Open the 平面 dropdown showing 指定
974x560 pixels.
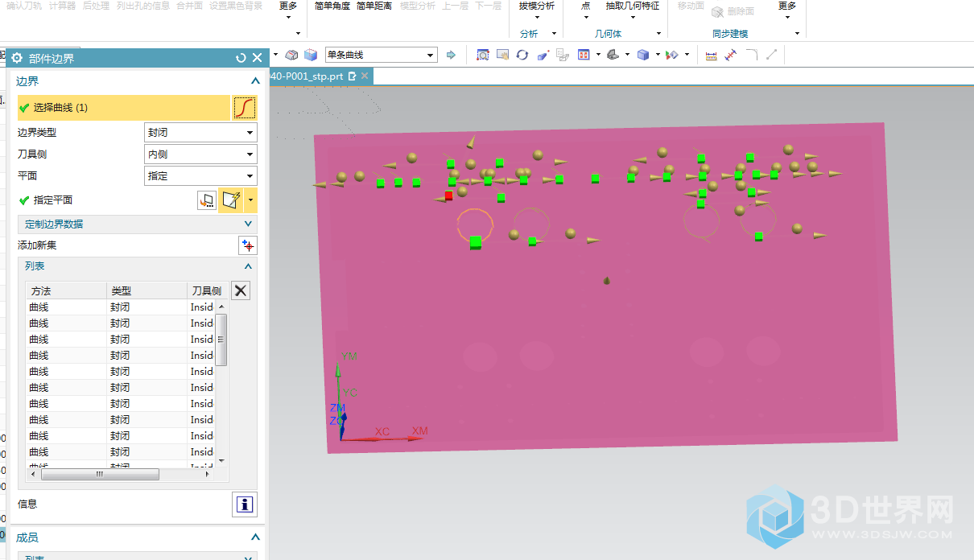tap(200, 176)
